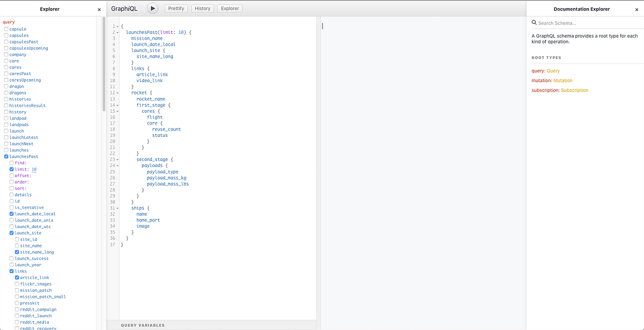Click the Prettify button
Viewport: 644px width, 330px height.
176,8
